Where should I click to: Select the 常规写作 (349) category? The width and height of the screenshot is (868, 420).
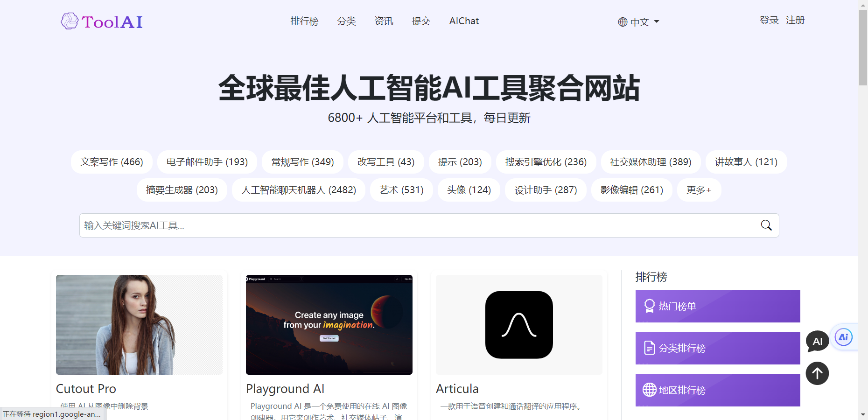coord(302,162)
